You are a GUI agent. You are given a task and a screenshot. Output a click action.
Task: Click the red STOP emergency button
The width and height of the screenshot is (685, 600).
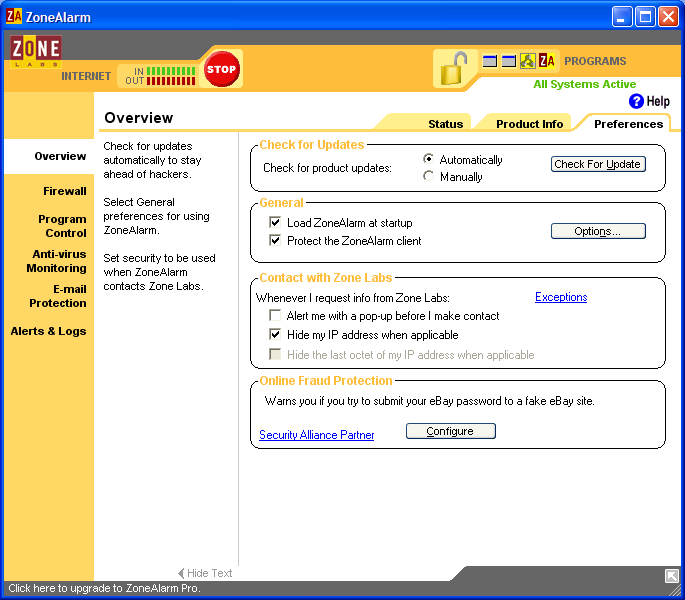coord(221,70)
